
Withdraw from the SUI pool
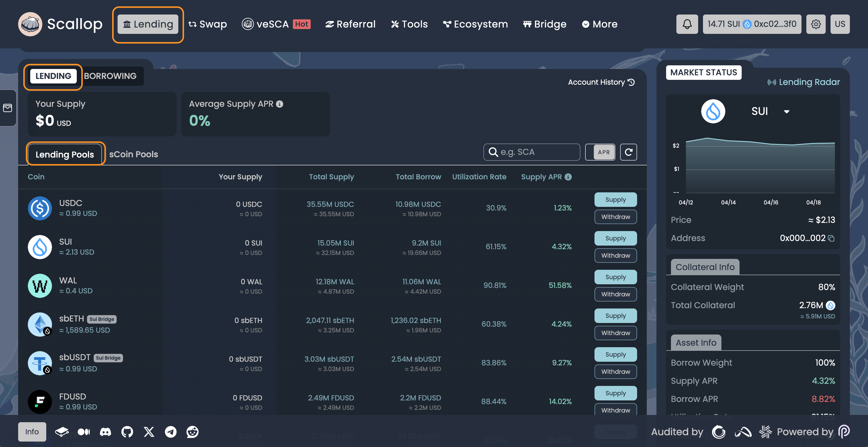coord(616,256)
